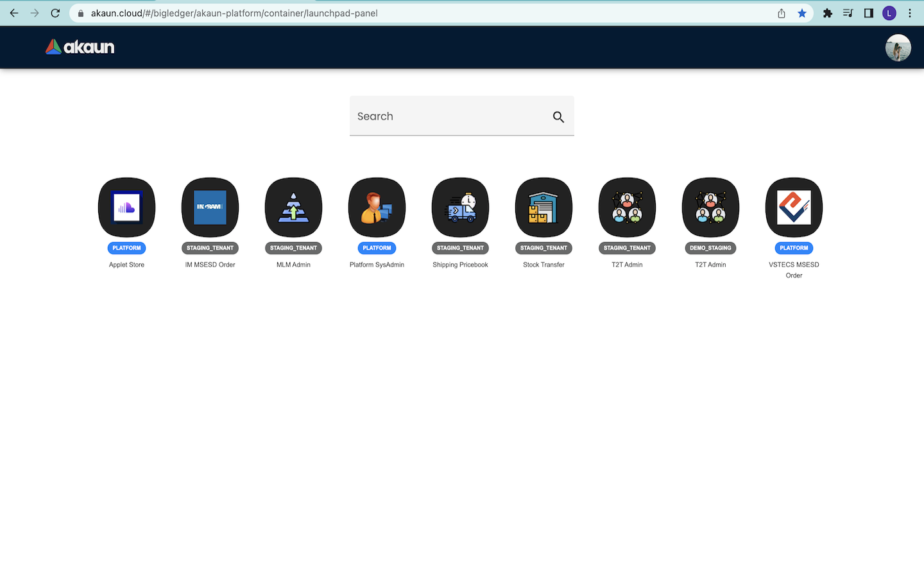Launch the IM MSESD Order app icon
The width and height of the screenshot is (924, 578).
pyautogui.click(x=210, y=207)
